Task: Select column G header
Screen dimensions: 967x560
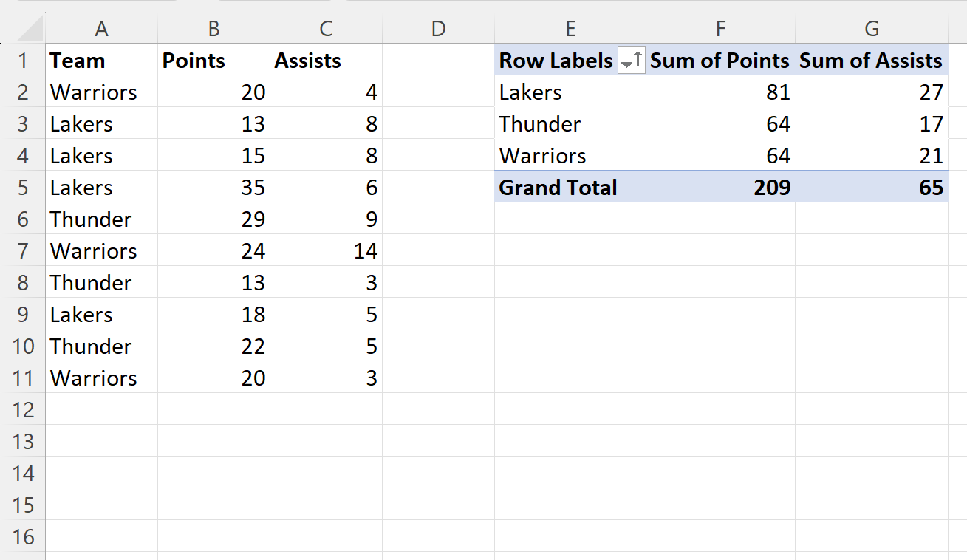Action: tap(872, 29)
